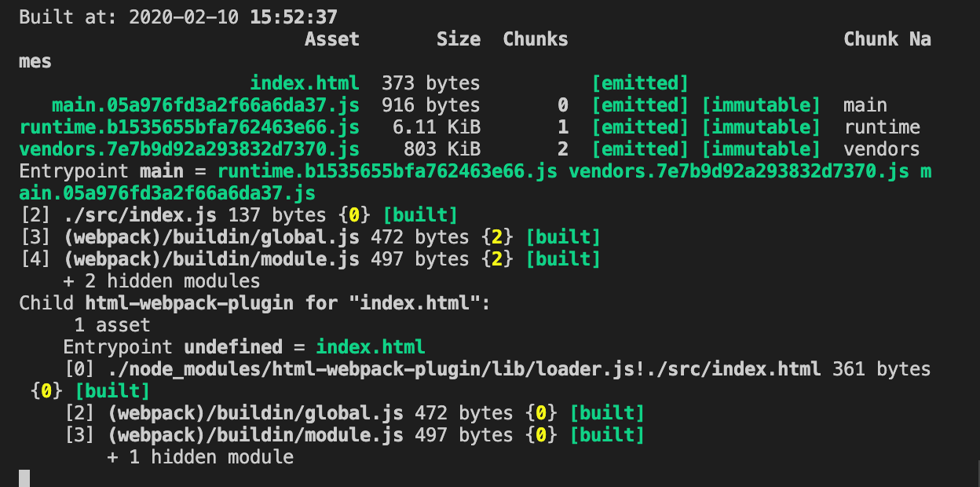Click the [emitted] tag on the index.html row
Image resolution: width=980 pixels, height=487 pixels.
click(639, 82)
